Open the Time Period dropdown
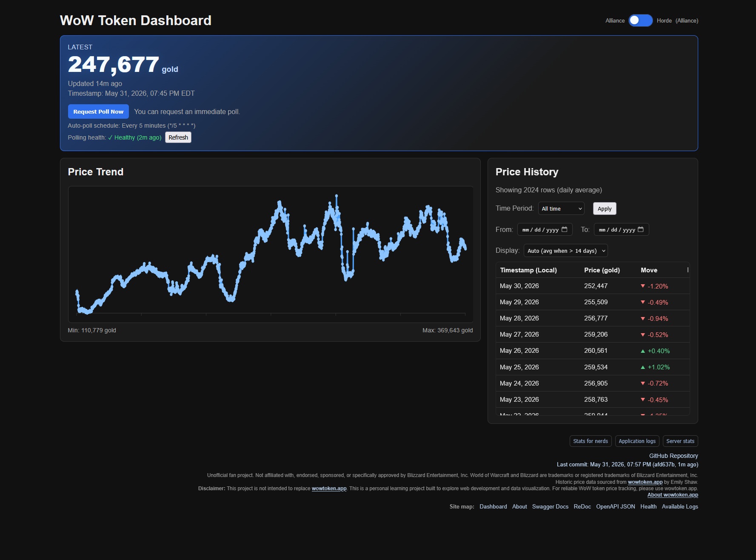This screenshot has width=756, height=560. tap(561, 209)
